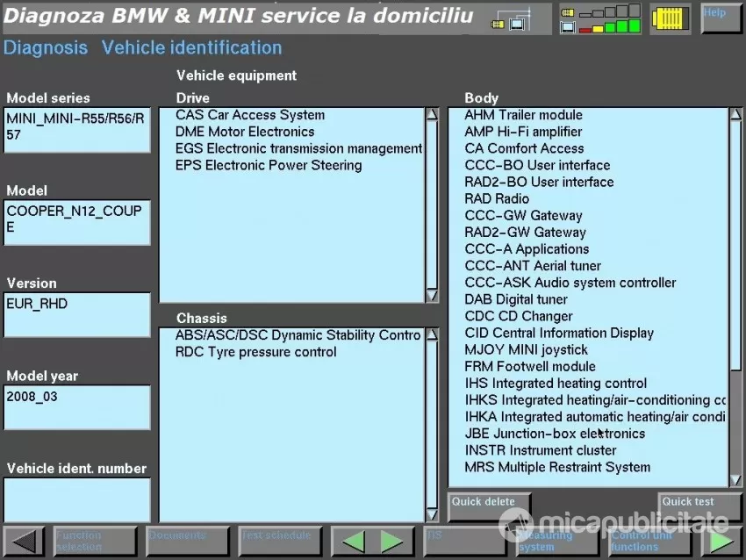746x560 pixels.
Task: Open Control unit functions
Action: pos(649,541)
